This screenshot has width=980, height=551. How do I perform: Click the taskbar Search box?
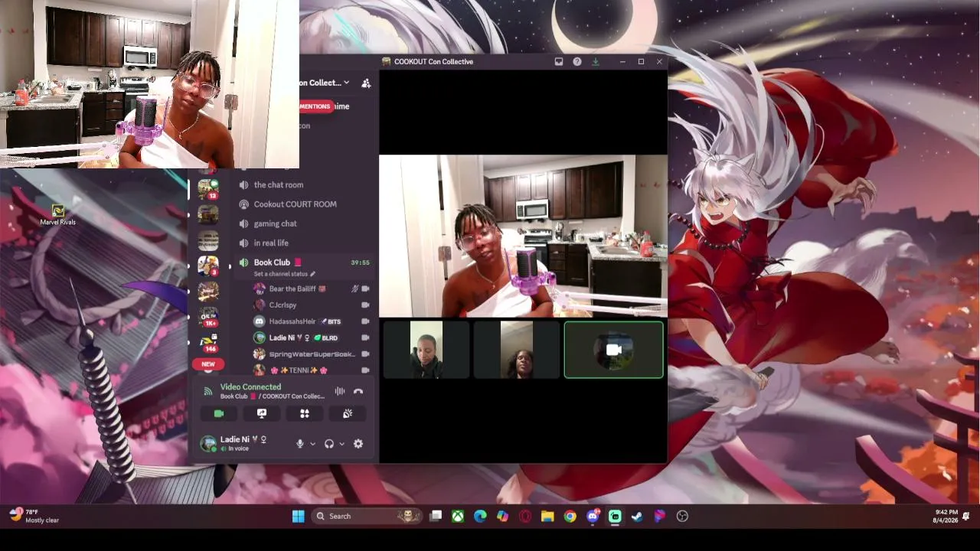(367, 517)
